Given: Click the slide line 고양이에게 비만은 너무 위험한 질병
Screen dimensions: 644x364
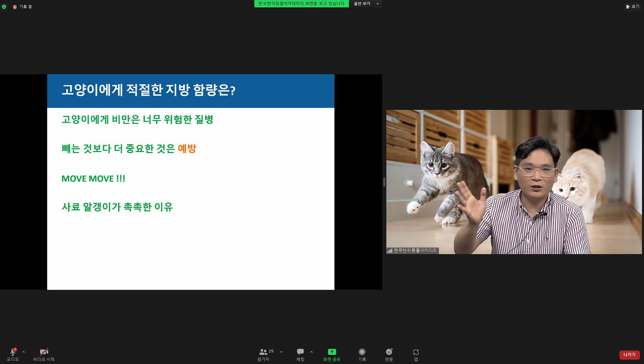Looking at the screenshot, I should [x=137, y=119].
